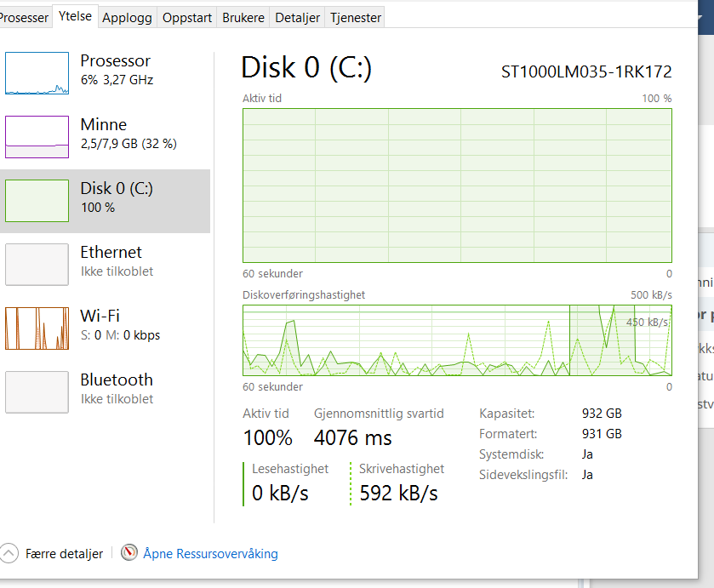The height and width of the screenshot is (588, 714).
Task: Open the Oppstart tab
Action: (187, 17)
